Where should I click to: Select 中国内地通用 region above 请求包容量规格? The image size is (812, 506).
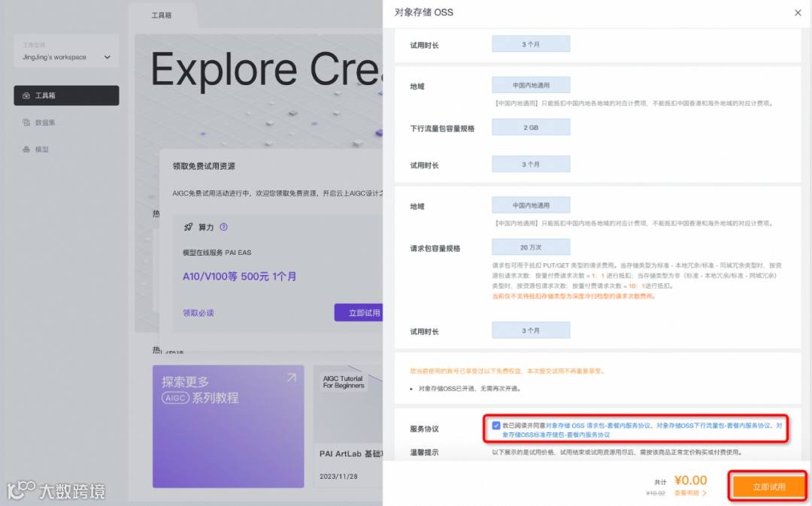531,205
